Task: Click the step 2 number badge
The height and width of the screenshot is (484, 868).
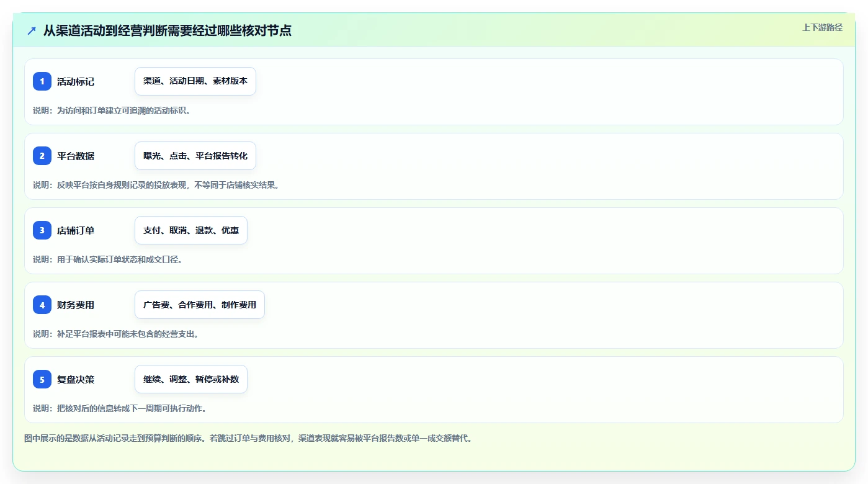Action: 42,156
